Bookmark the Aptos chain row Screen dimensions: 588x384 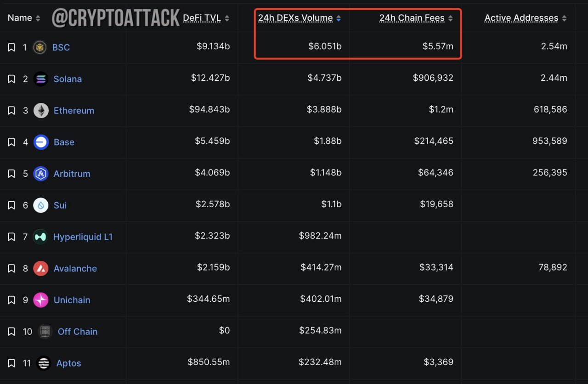[11, 363]
